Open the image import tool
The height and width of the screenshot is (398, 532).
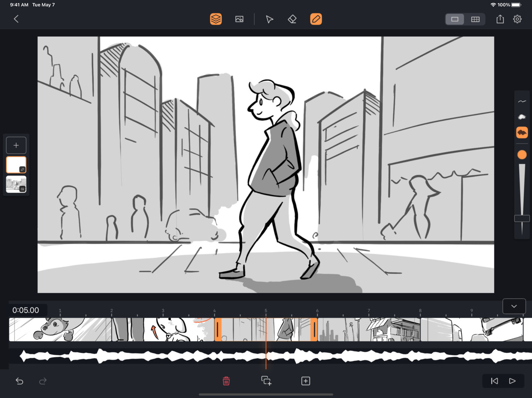pos(239,19)
